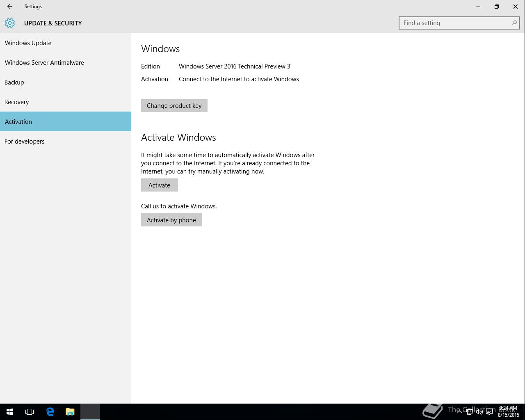Open the Update & Security gear icon
The image size is (525, 420).
click(10, 23)
